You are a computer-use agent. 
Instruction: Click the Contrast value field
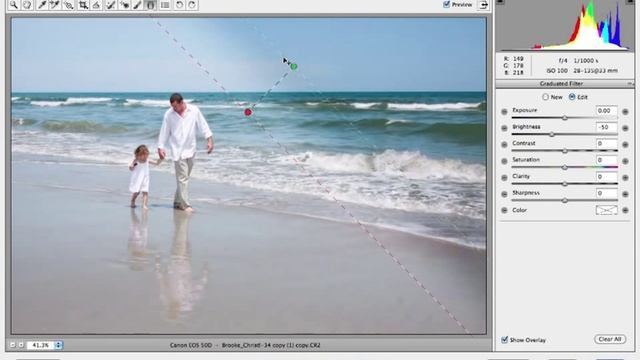(606, 144)
